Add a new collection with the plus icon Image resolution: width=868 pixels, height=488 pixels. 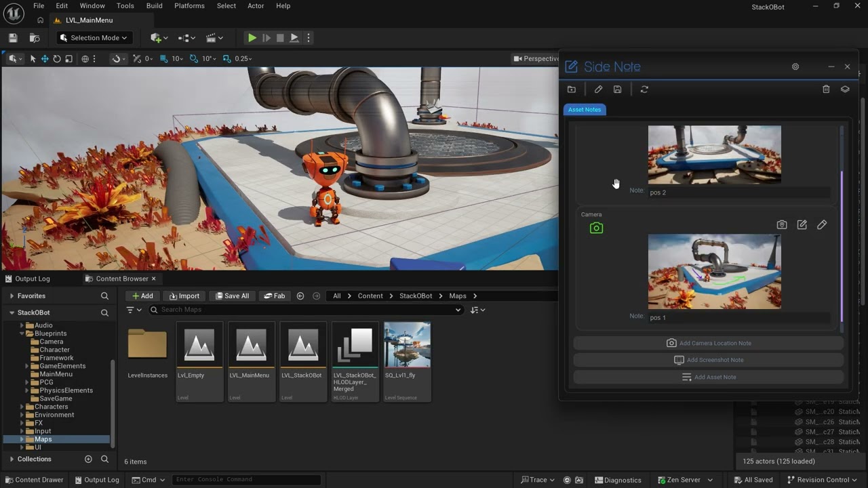click(x=88, y=459)
